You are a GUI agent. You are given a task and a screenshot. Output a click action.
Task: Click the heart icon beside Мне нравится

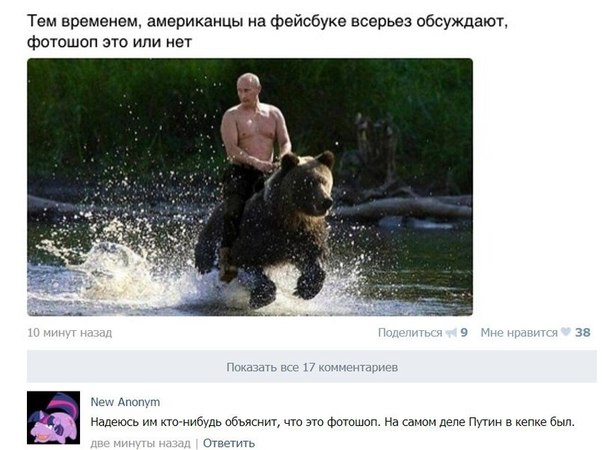(565, 332)
